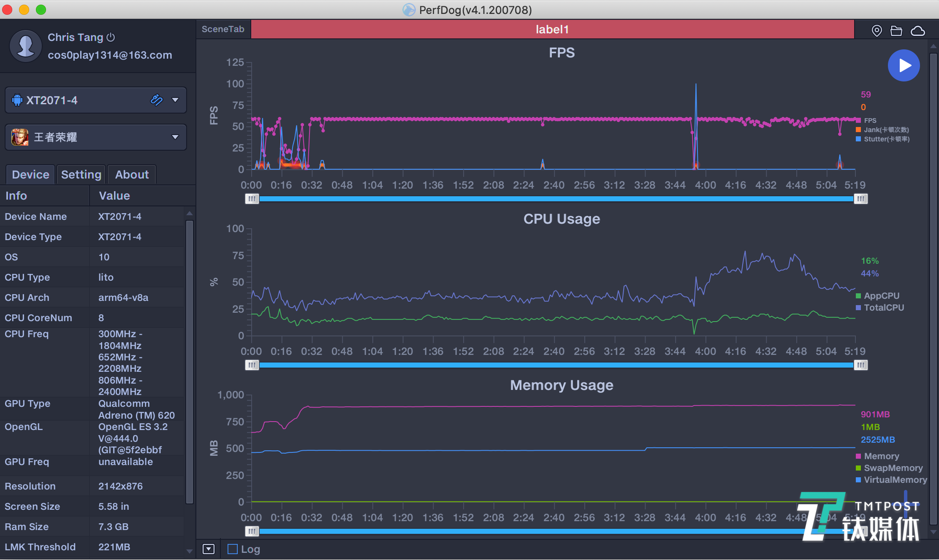Expand the 王者荣耀 app dropdown
The width and height of the screenshot is (939, 560).
pyautogui.click(x=175, y=137)
